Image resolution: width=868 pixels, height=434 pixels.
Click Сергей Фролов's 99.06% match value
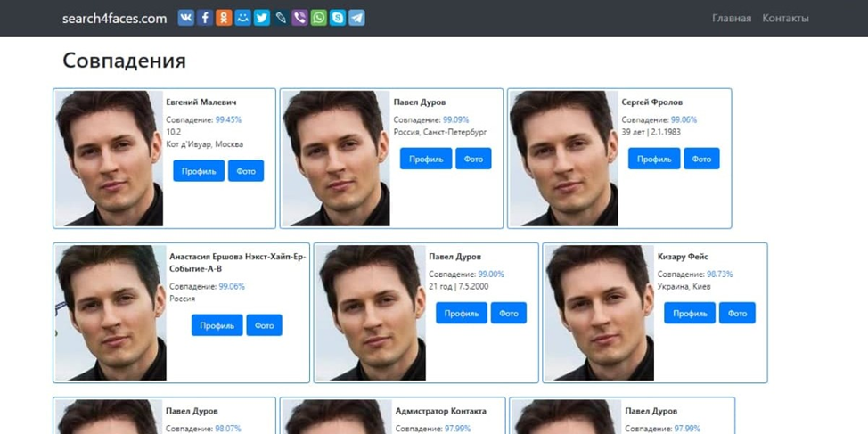coord(684,119)
